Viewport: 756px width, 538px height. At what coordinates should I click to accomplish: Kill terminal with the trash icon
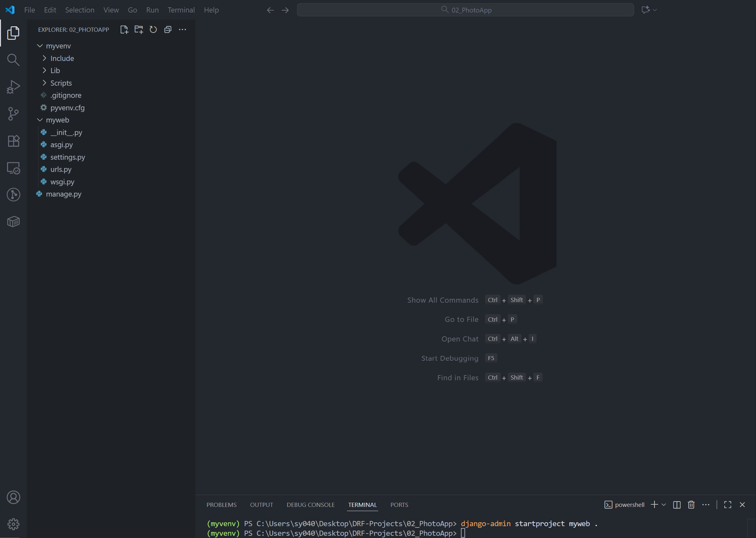click(691, 505)
